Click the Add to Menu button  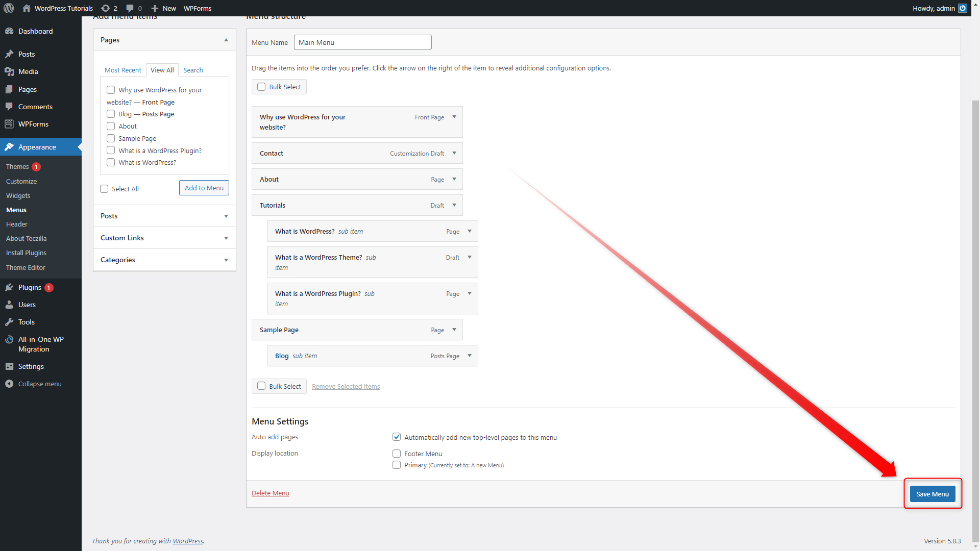tap(204, 188)
